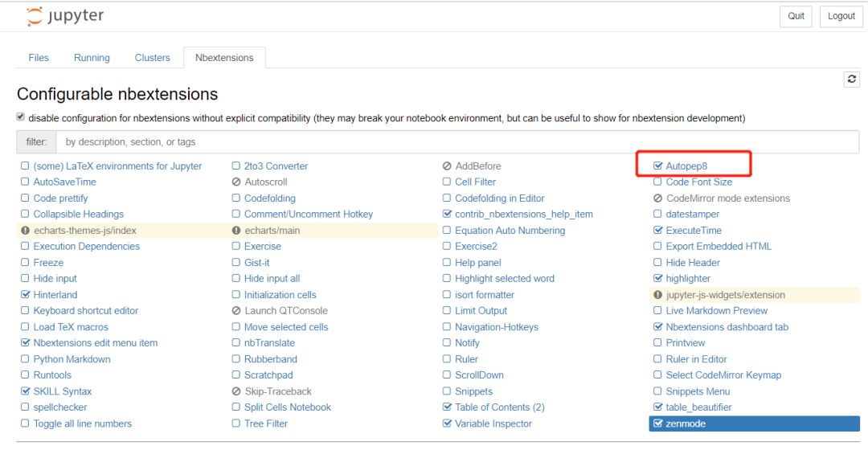Select Hide input all extension
Image resolution: width=868 pixels, height=450 pixels.
(272, 278)
